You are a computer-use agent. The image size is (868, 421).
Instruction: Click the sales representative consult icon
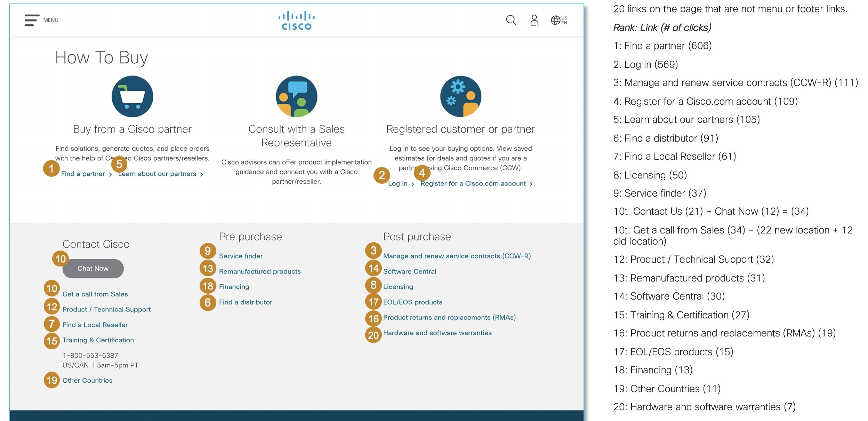[296, 96]
